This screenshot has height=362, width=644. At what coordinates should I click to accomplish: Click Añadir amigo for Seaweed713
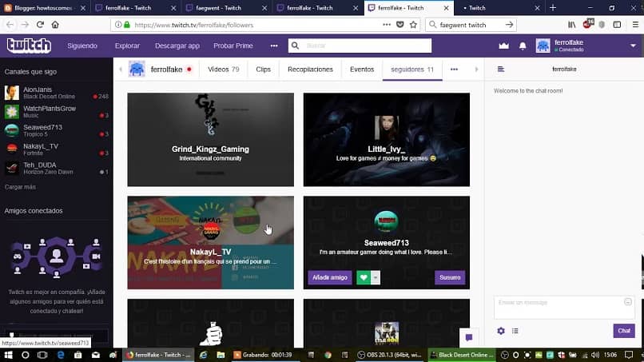330,277
